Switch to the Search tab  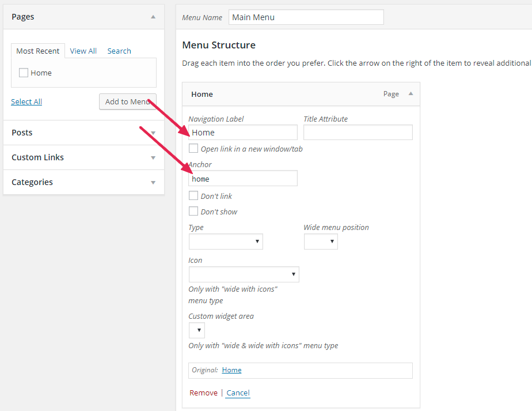click(x=119, y=51)
